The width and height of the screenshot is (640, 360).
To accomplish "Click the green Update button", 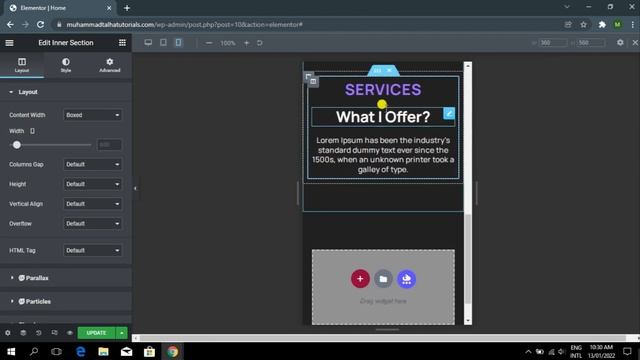I will [96, 333].
